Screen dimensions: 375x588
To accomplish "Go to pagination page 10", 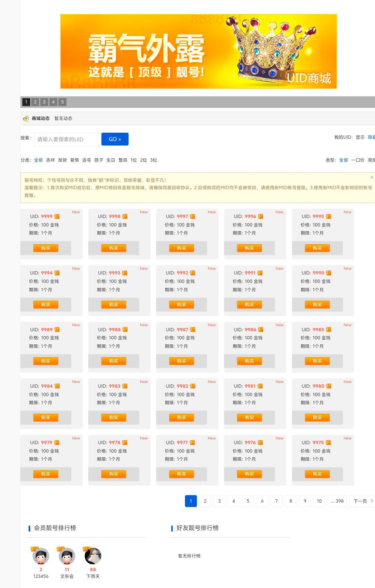I will 319,501.
